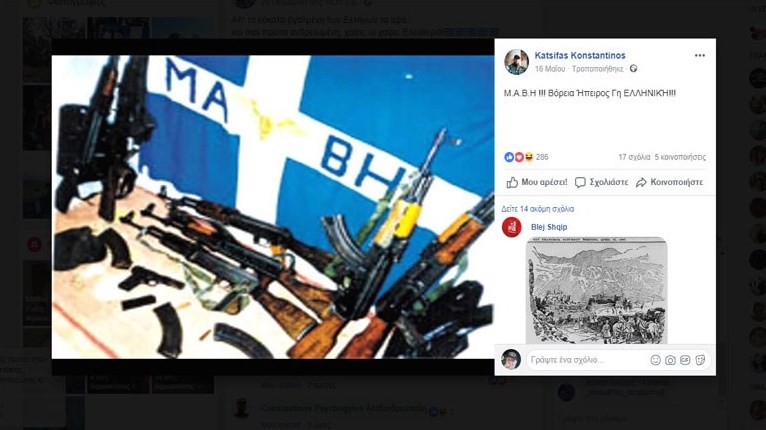The image size is (766, 430).
Task: Click the Blej Shqip red avatar
Action: pyautogui.click(x=511, y=227)
